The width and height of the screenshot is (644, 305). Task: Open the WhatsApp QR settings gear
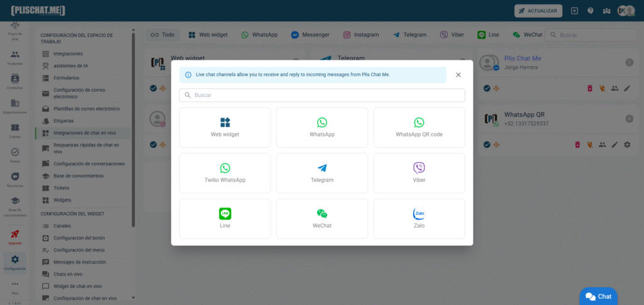626,145
